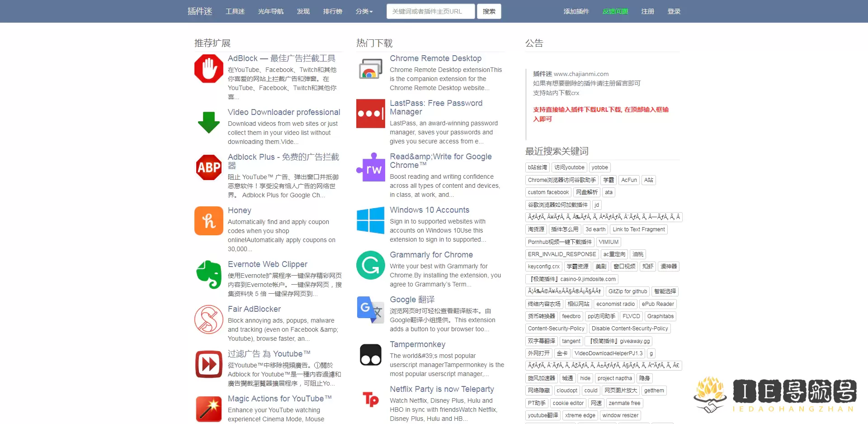The height and width of the screenshot is (424, 868).
Task: Open the 发现 nav item
Action: pos(303,11)
